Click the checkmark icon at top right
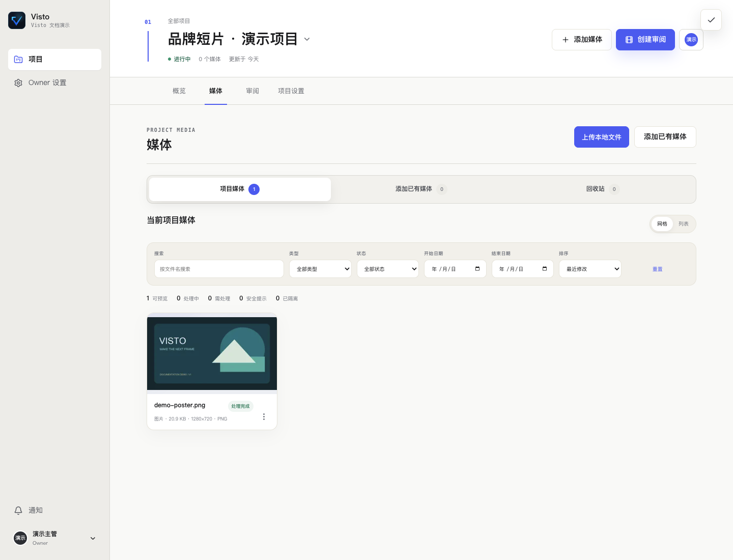Viewport: 733px width, 560px height. (711, 20)
